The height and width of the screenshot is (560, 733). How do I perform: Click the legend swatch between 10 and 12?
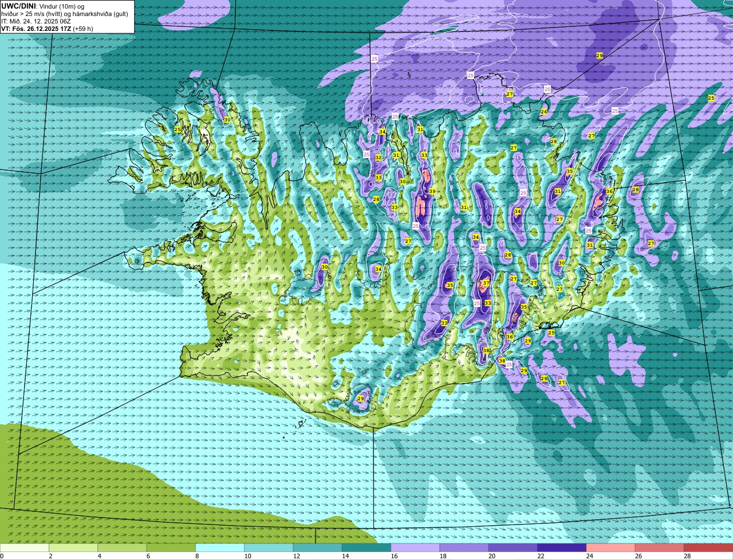[x=269, y=548]
